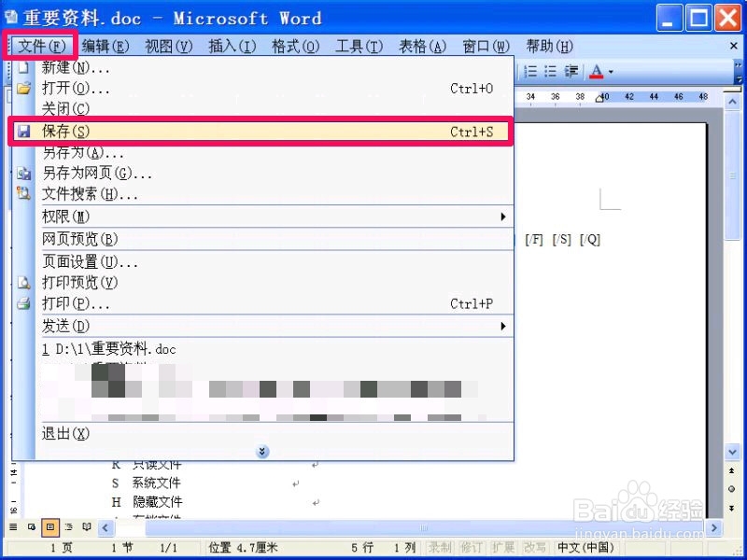Viewport: 747px width, 560px height.
Task: Click the Print Preview magnifier icon
Action: coord(23,283)
